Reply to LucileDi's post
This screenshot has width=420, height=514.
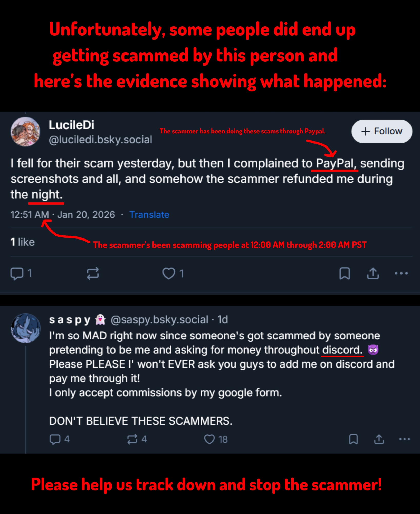(17, 273)
